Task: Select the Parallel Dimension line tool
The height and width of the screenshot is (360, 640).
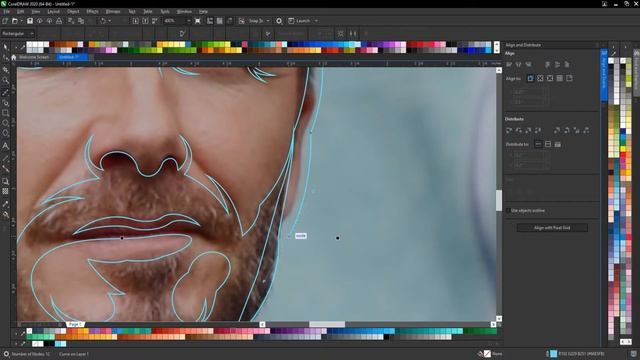Action: coord(5,158)
